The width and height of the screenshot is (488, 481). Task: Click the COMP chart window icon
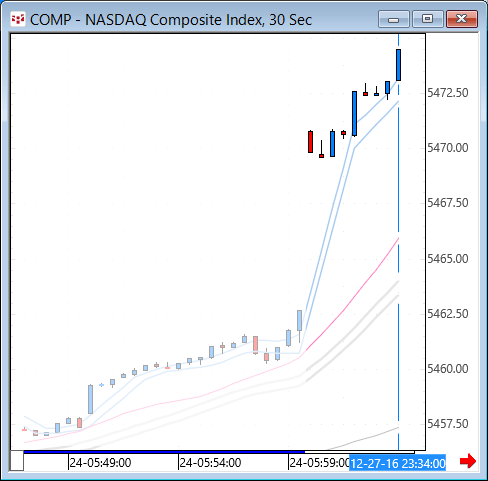coord(17,19)
